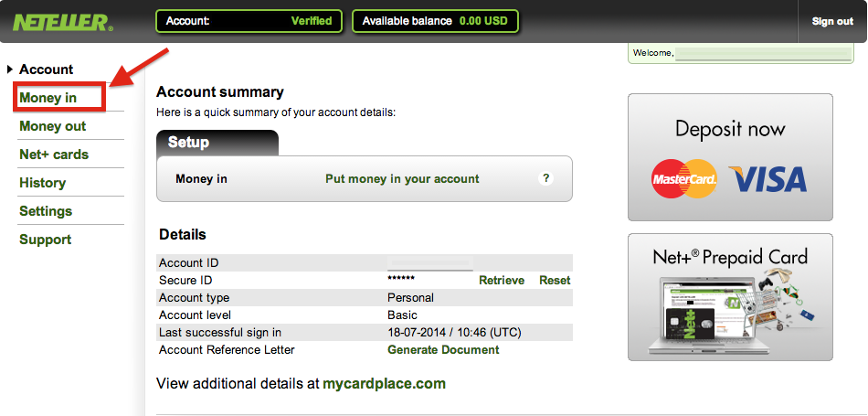Viewport: 868px width, 416px height.
Task: Click Generate Document link
Action: pyautogui.click(x=443, y=350)
